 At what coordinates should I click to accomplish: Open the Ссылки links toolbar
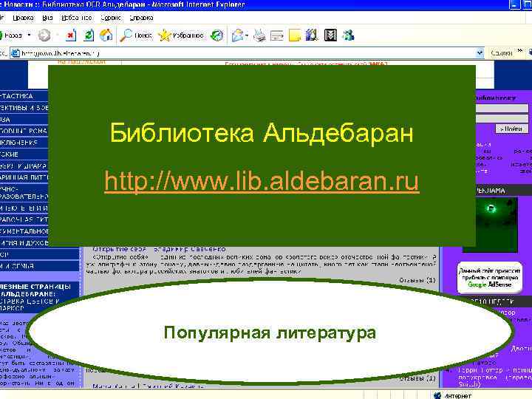tap(502, 53)
